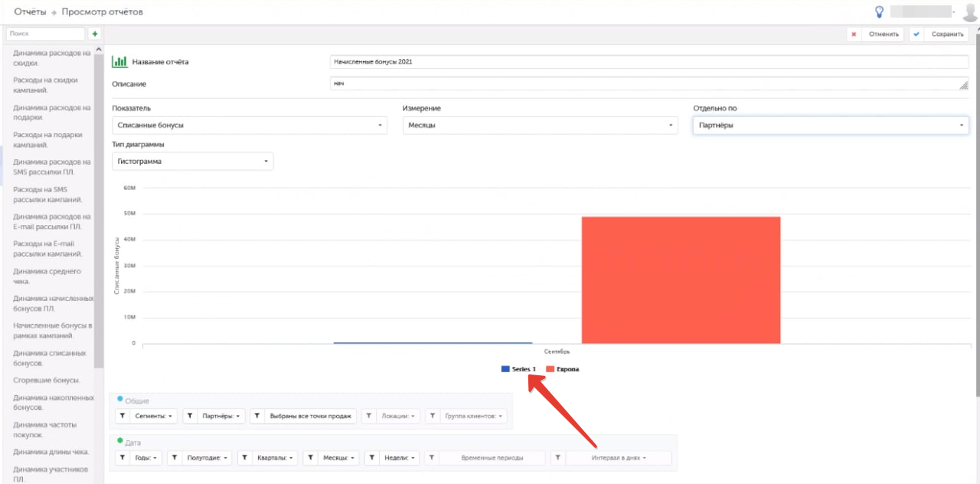Click the green plus add-report icon

tap(95, 34)
